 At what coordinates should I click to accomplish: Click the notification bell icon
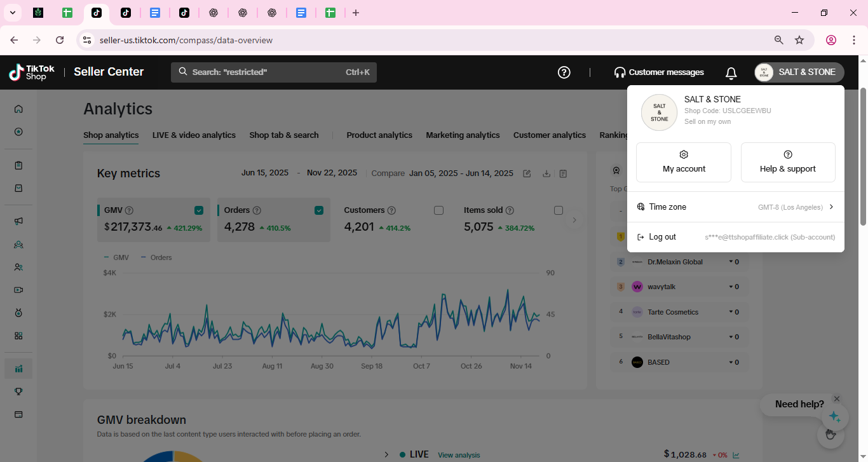[731, 73]
